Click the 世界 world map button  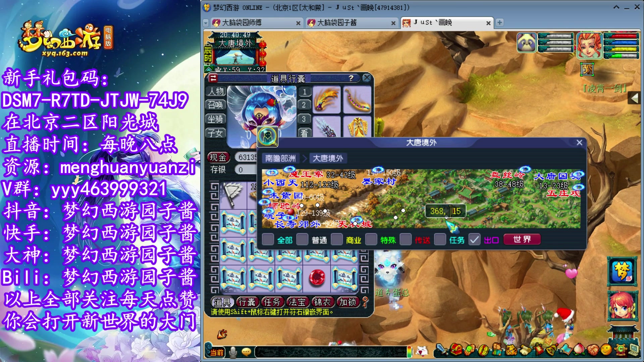coord(522,239)
